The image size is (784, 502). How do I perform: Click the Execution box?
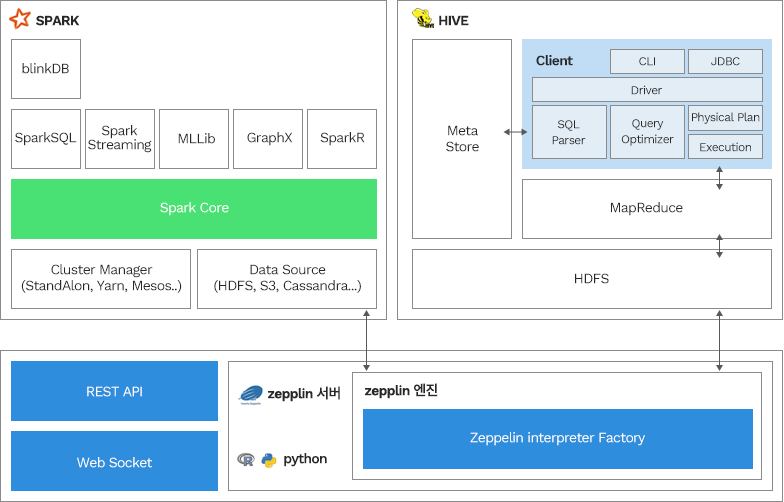coord(726,146)
